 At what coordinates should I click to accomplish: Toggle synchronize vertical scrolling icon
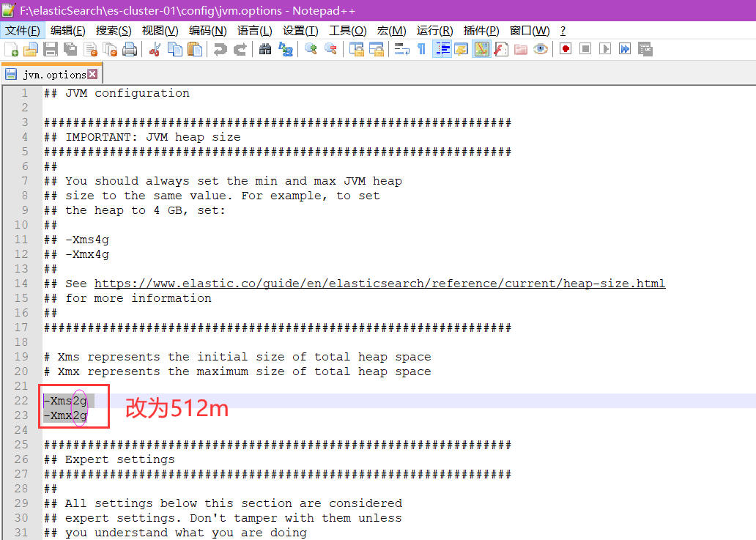coord(356,49)
